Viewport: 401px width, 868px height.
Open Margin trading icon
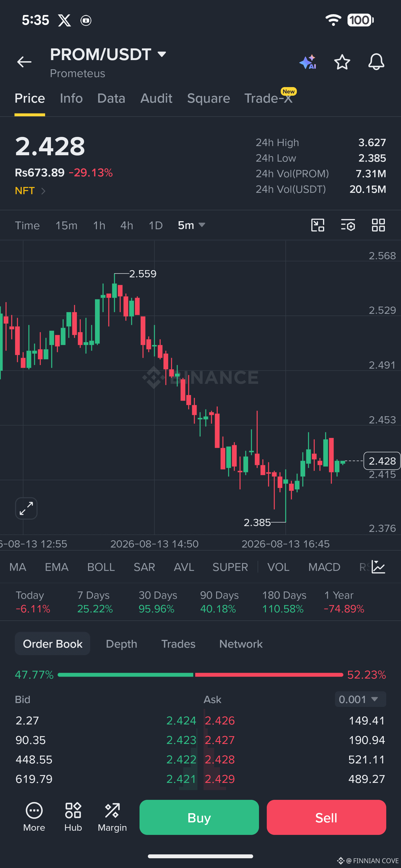112,817
